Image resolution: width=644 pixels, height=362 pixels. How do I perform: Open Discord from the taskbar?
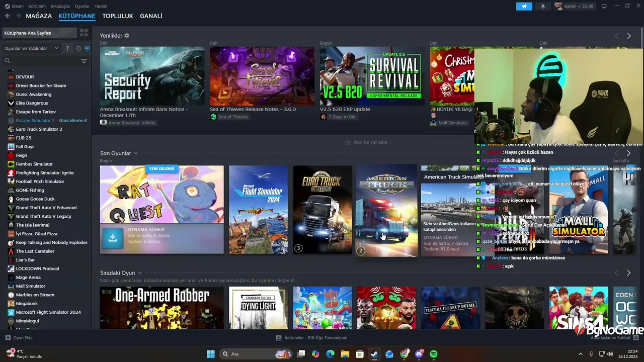(x=419, y=354)
